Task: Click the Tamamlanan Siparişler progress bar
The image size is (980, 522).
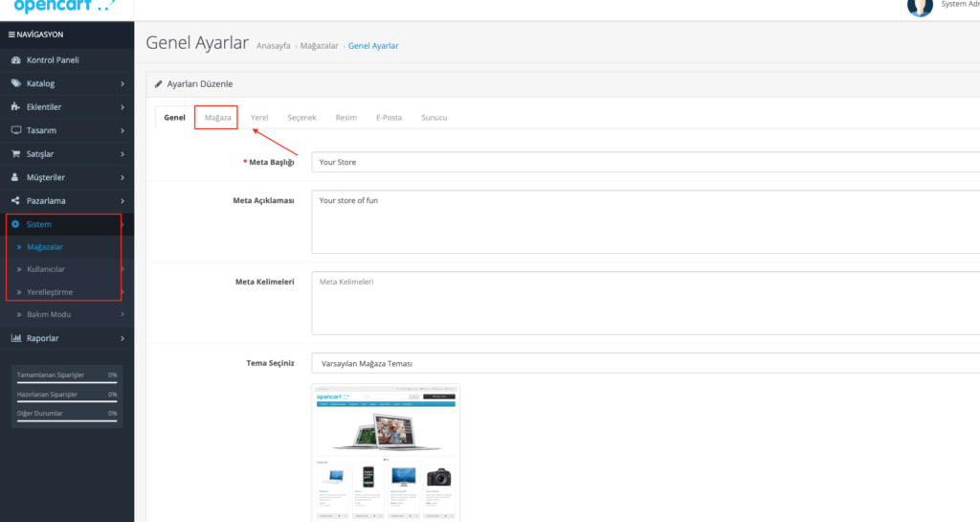Action: [67, 382]
